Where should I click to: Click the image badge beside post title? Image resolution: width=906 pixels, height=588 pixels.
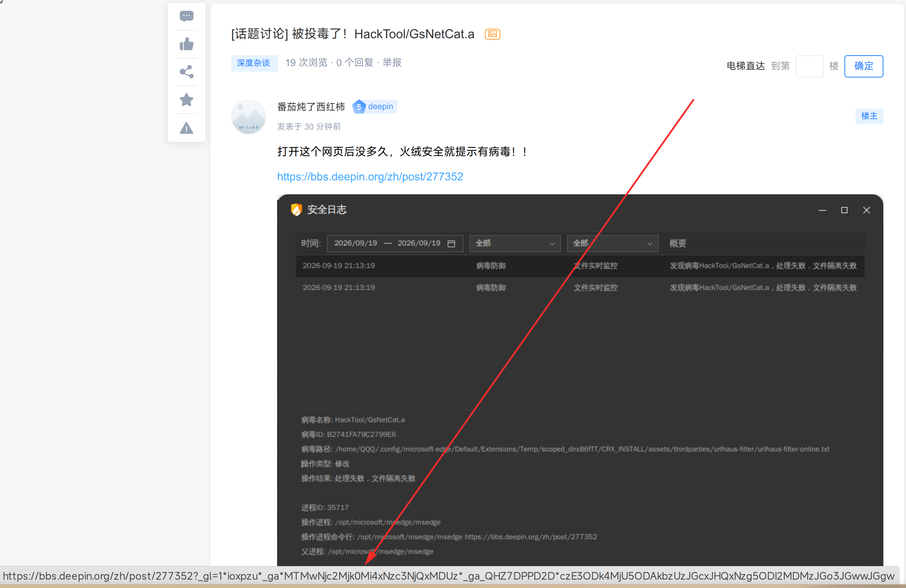click(492, 34)
